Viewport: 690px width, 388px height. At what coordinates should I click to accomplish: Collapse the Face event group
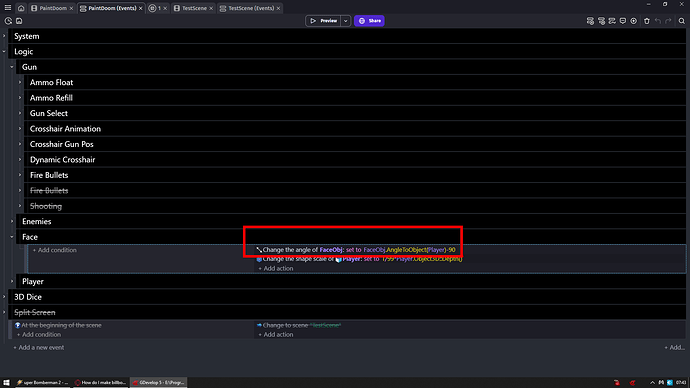click(12, 237)
